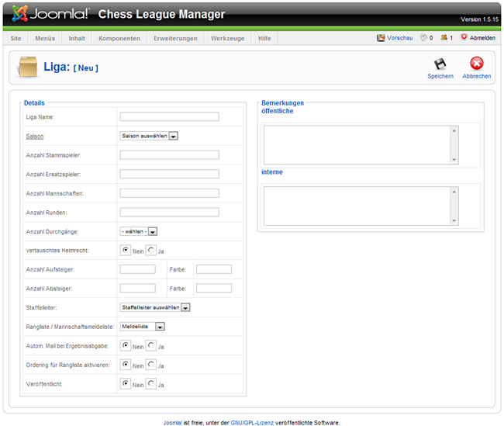Click the Liga box icon beside title
The height and width of the screenshot is (426, 504).
click(x=27, y=68)
